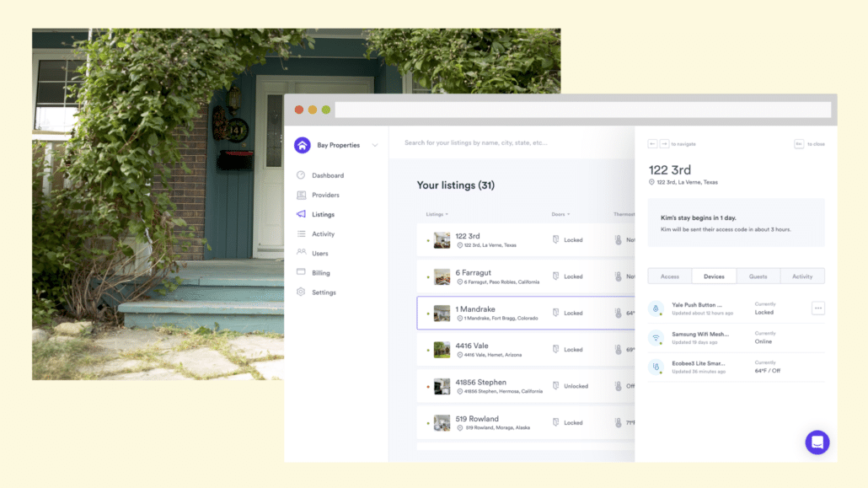Click the Bay Properties home logo icon
868x488 pixels.
pyautogui.click(x=303, y=145)
